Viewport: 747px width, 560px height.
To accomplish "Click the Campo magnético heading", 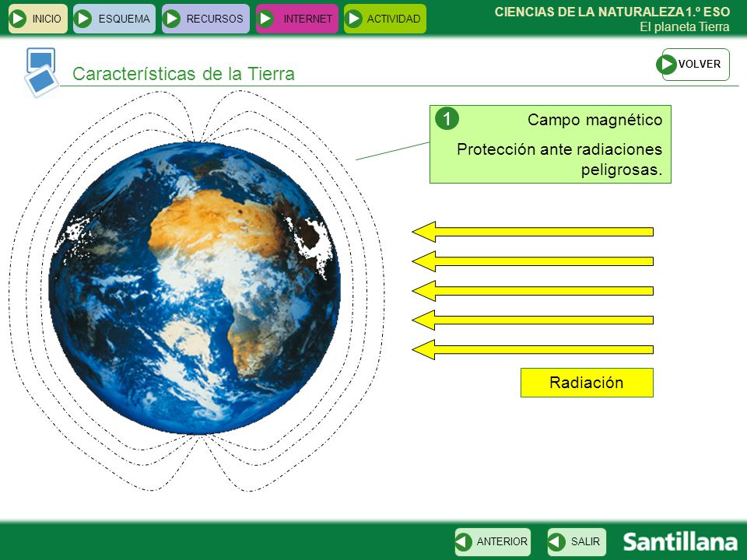I will [594, 120].
